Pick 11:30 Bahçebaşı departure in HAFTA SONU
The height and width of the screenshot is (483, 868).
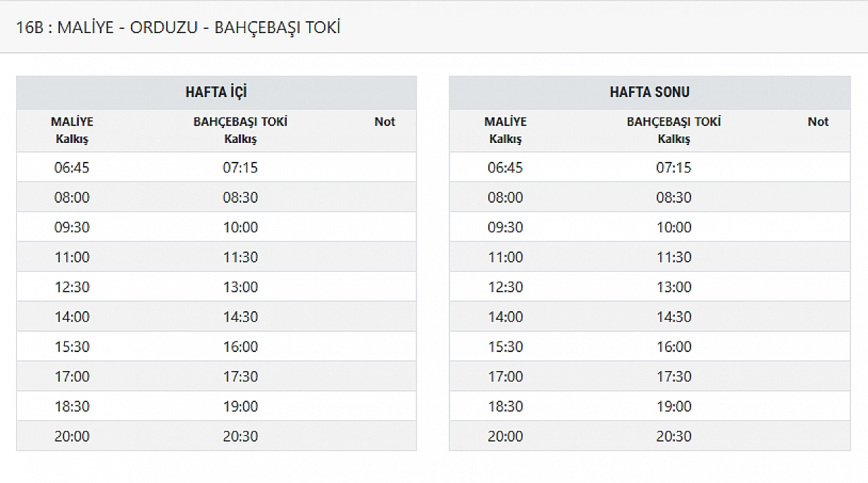(x=674, y=258)
